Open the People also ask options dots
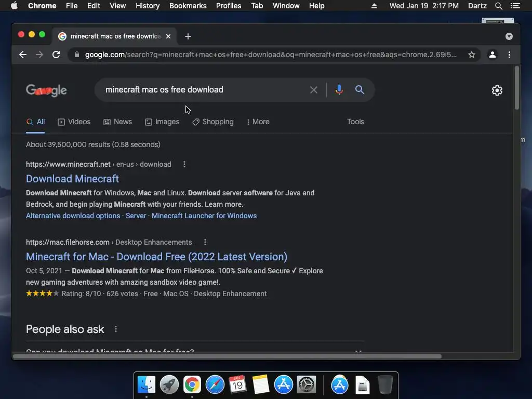Image resolution: width=532 pixels, height=399 pixels. click(116, 329)
